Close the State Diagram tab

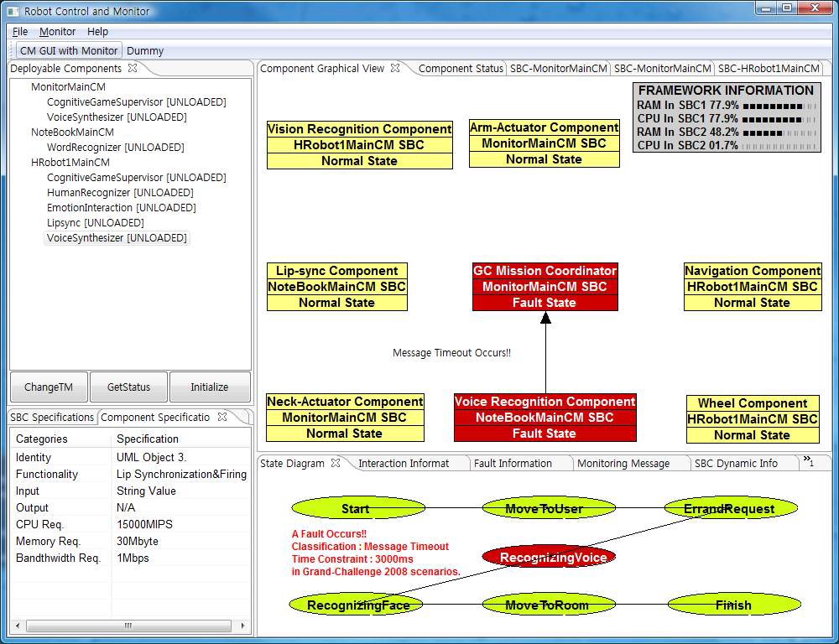[335, 463]
